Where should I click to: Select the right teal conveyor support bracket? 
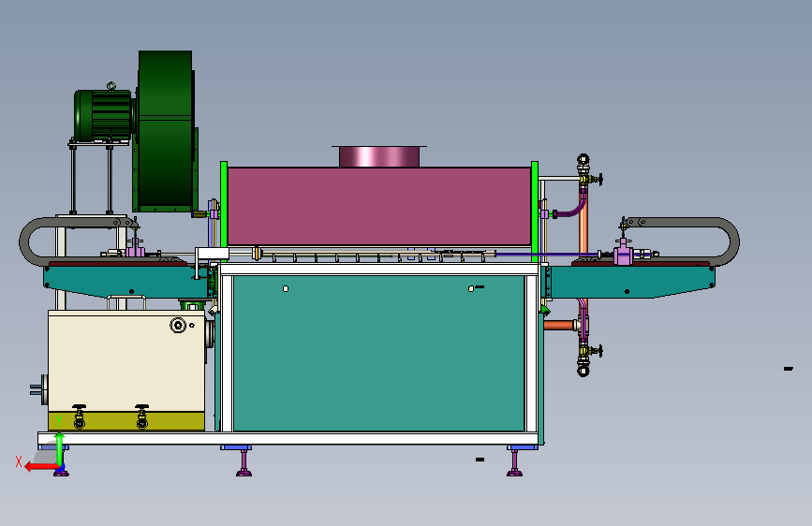pos(632,282)
